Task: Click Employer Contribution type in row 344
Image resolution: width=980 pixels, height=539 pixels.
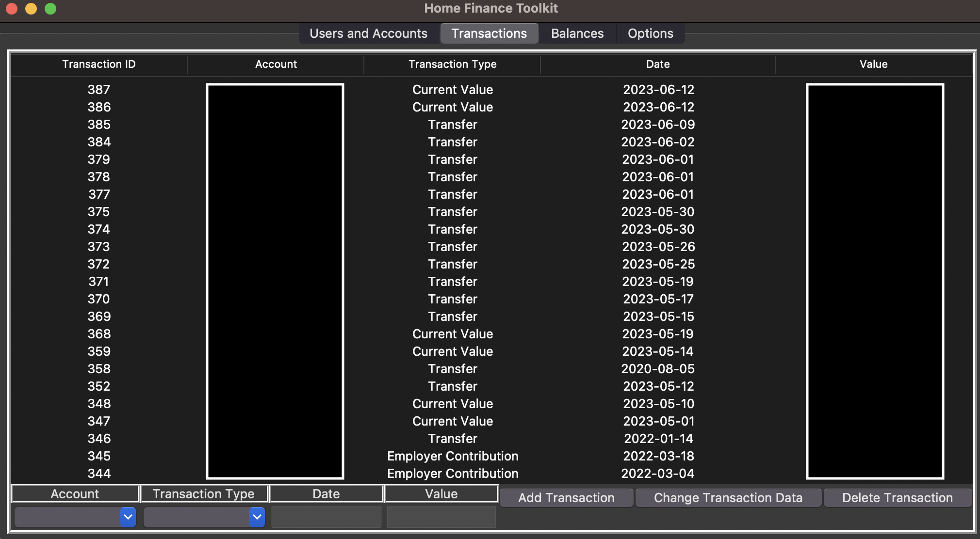Action: pyautogui.click(x=453, y=474)
